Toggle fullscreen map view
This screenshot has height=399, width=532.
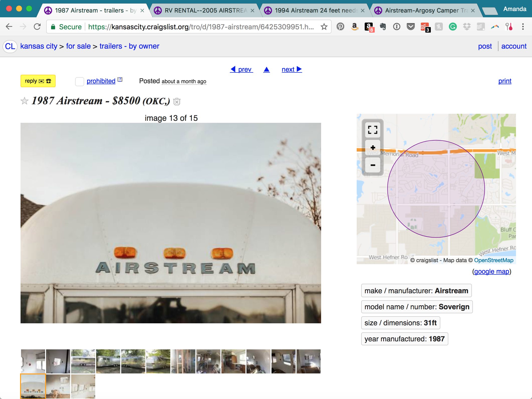(373, 130)
